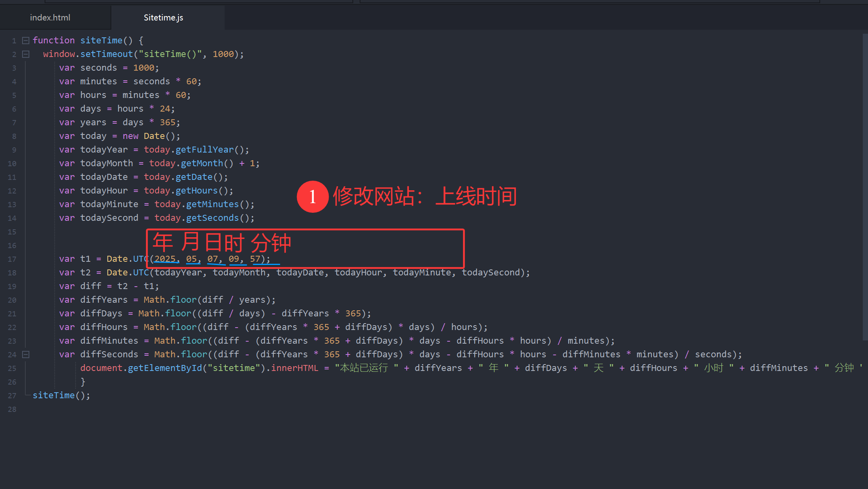
Task: Click the diffYears variable name on line 20
Action: tap(104, 300)
